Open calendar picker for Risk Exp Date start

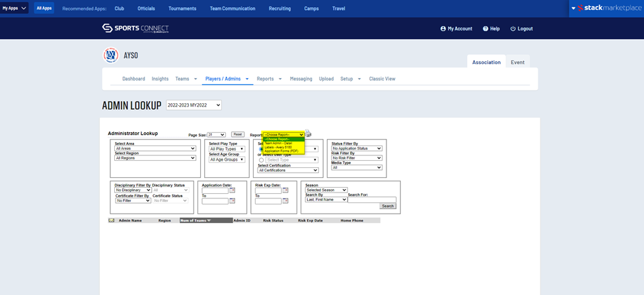pyautogui.click(x=285, y=190)
